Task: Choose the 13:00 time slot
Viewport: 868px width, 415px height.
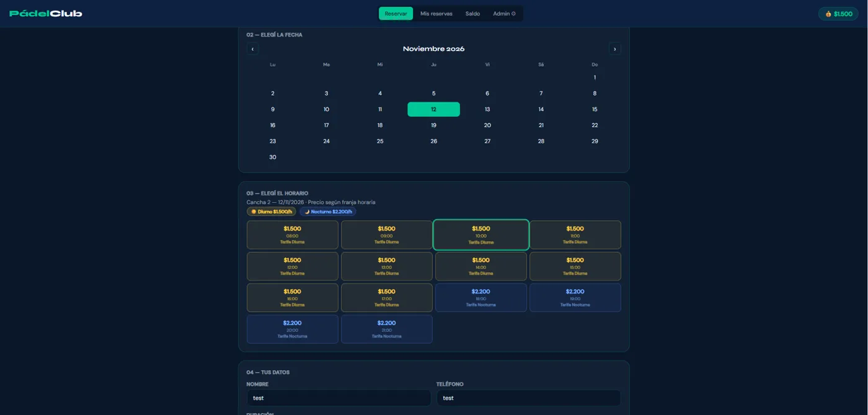Action: pos(387,266)
